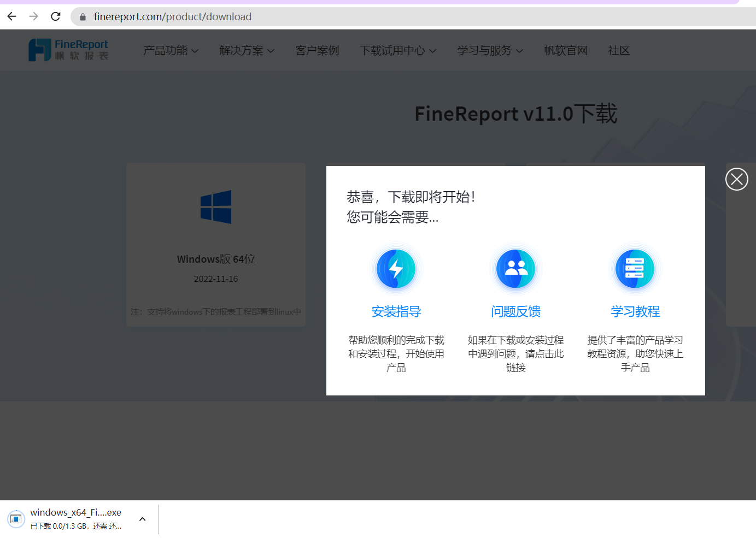Reload the page with the refresh icon
The image size is (756, 538).
pyautogui.click(x=55, y=16)
